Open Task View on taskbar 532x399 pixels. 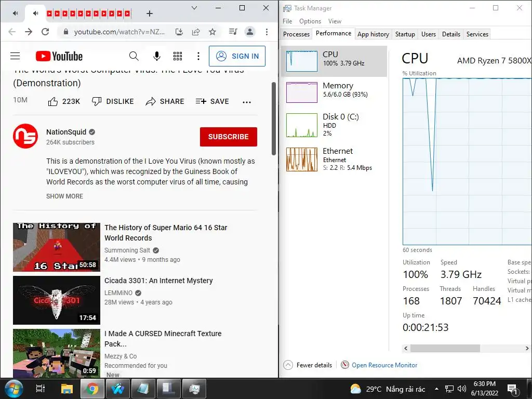click(x=41, y=389)
